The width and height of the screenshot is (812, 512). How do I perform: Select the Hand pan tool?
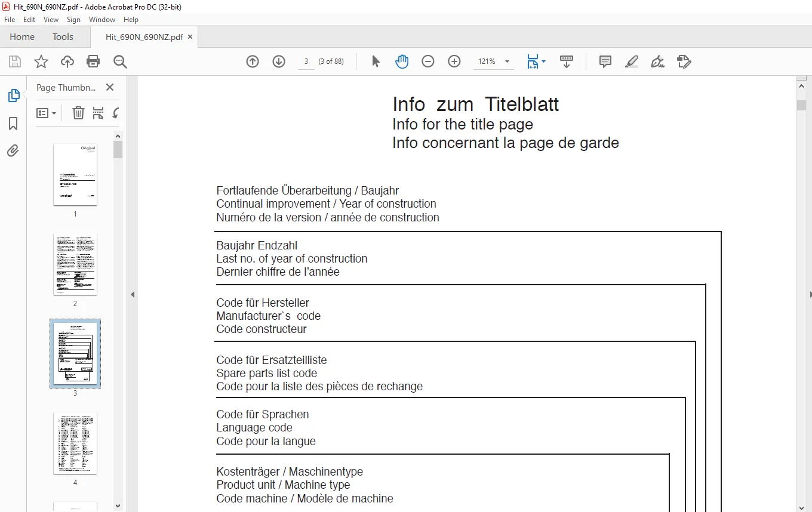(402, 61)
